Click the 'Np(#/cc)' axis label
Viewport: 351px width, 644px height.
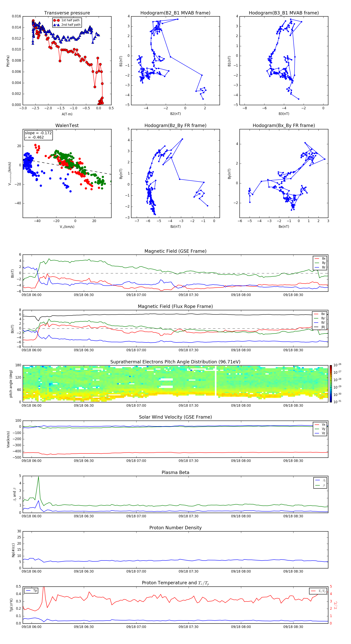click(13, 550)
